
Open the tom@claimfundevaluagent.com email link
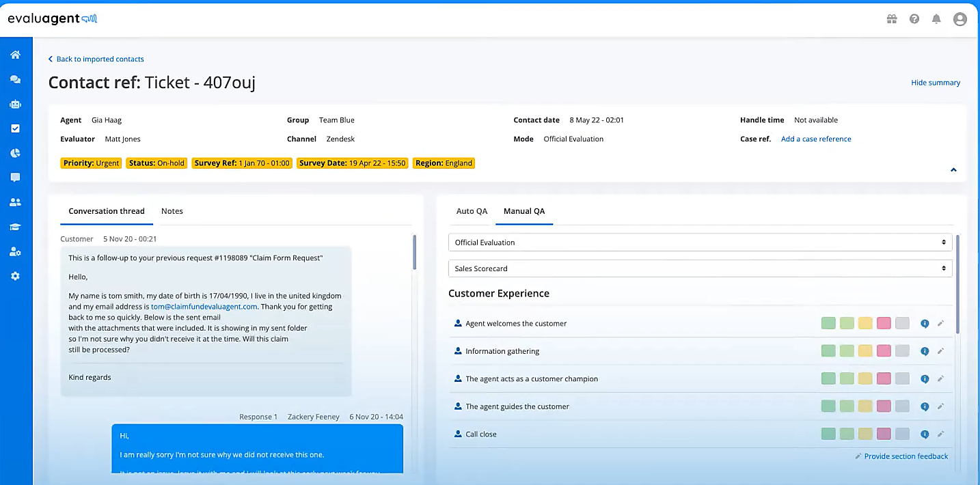coord(204,307)
